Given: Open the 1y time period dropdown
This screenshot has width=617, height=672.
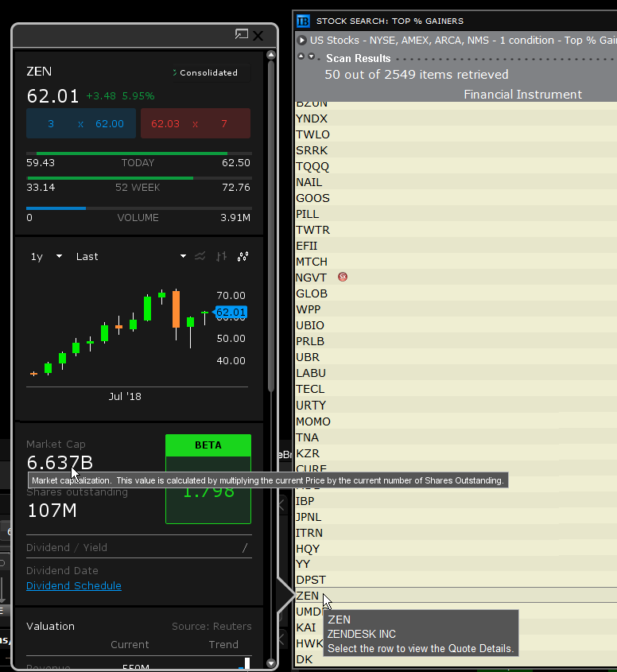Looking at the screenshot, I should 46,256.
